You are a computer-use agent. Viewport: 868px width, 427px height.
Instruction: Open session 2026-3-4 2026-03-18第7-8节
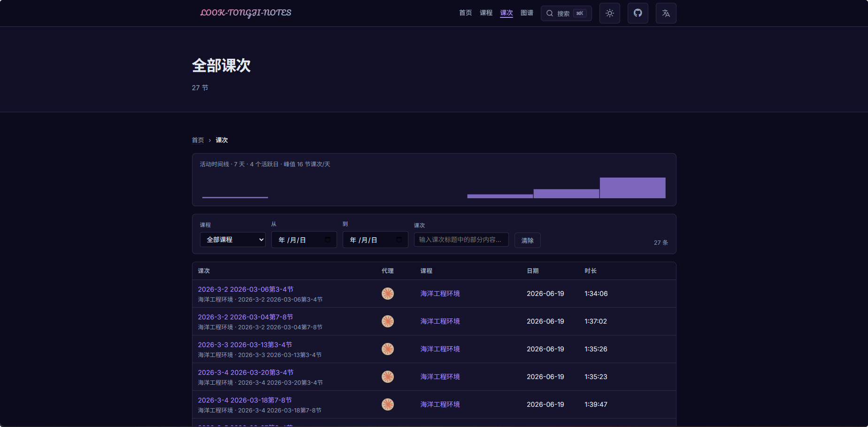tap(245, 400)
